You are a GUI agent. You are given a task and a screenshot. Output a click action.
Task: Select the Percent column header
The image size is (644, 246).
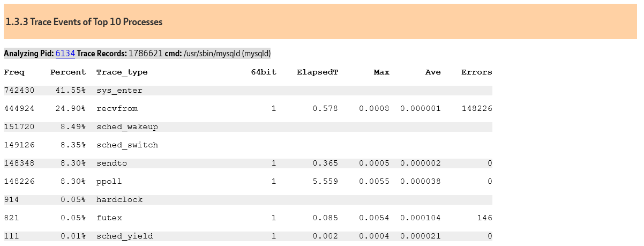click(68, 72)
